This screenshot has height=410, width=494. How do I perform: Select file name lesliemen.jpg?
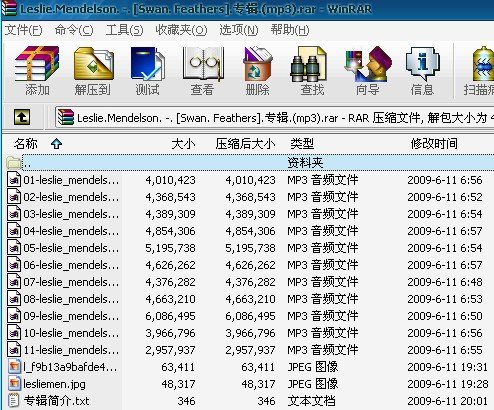pos(54,384)
